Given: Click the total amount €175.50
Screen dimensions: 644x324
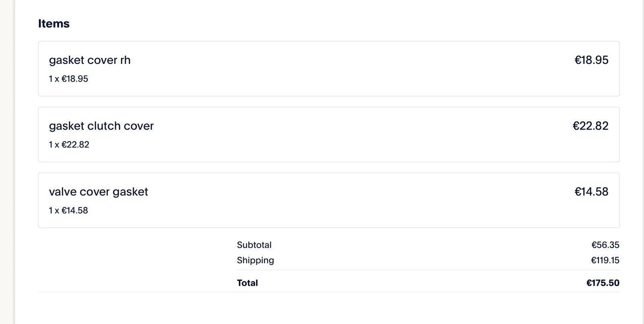Looking at the screenshot, I should coord(603,283).
